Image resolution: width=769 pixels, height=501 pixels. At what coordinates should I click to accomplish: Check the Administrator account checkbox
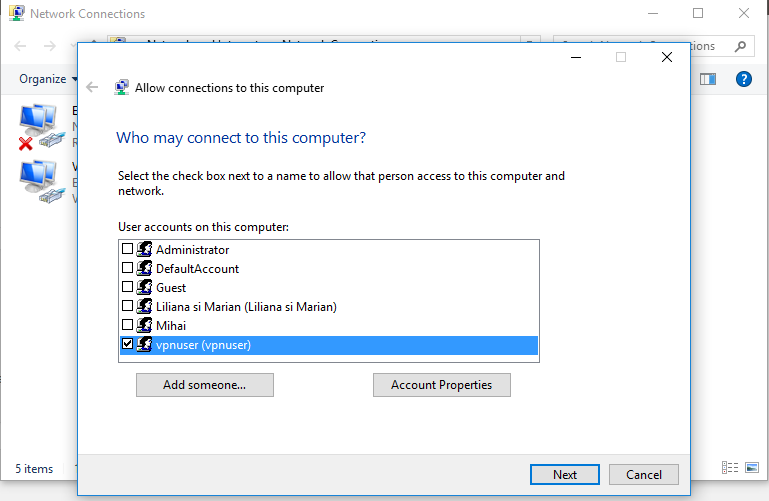click(127, 249)
